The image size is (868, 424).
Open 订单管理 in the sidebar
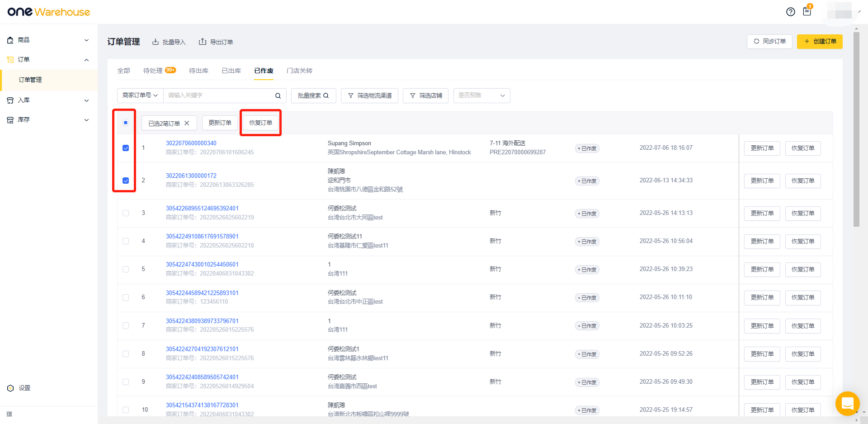[x=49, y=80]
